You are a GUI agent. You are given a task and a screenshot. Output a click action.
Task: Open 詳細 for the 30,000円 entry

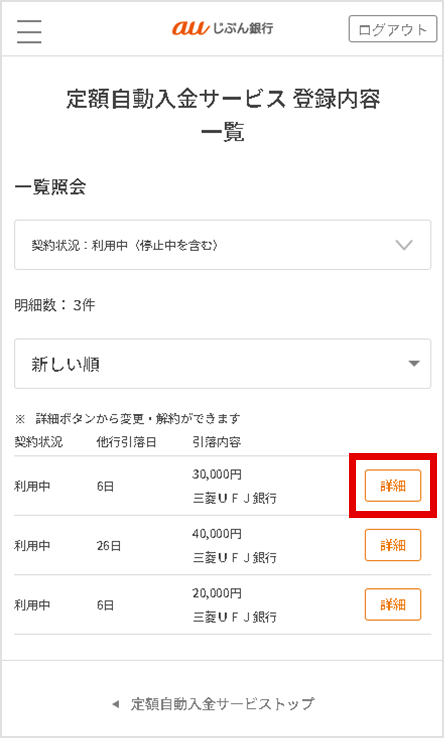pyautogui.click(x=393, y=486)
